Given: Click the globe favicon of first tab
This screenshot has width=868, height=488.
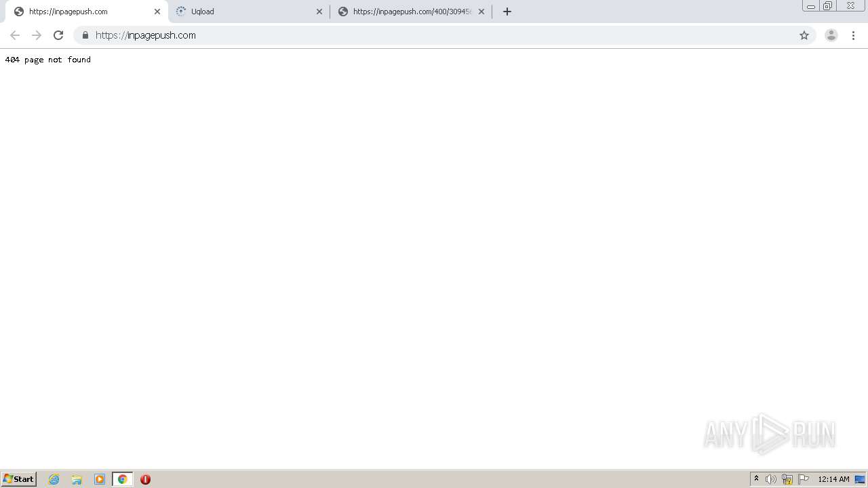Looking at the screenshot, I should (x=19, y=12).
